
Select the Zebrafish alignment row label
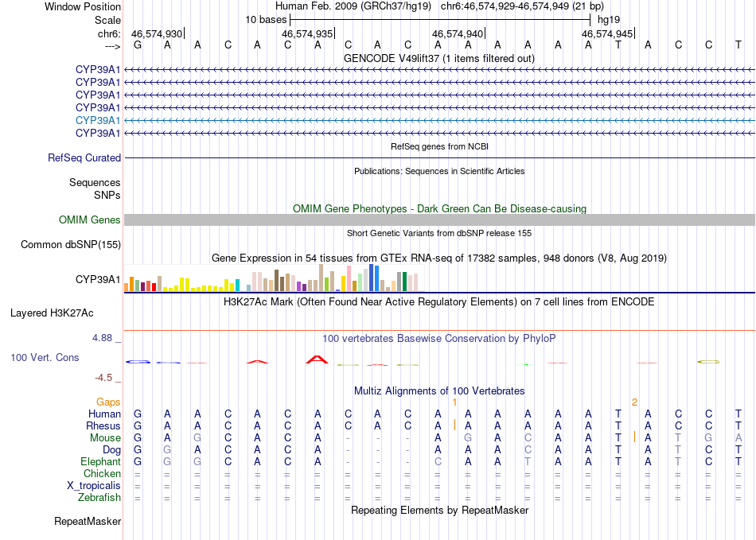click(x=99, y=498)
